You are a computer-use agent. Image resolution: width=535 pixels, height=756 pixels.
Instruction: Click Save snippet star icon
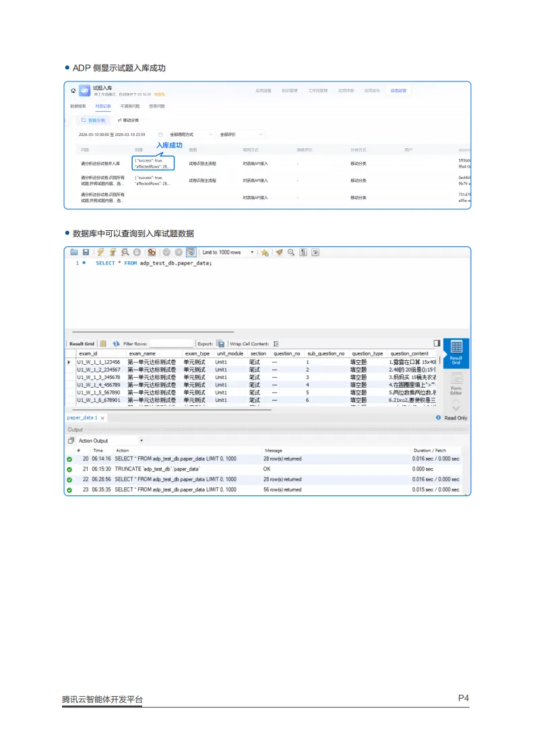pyautogui.click(x=265, y=252)
